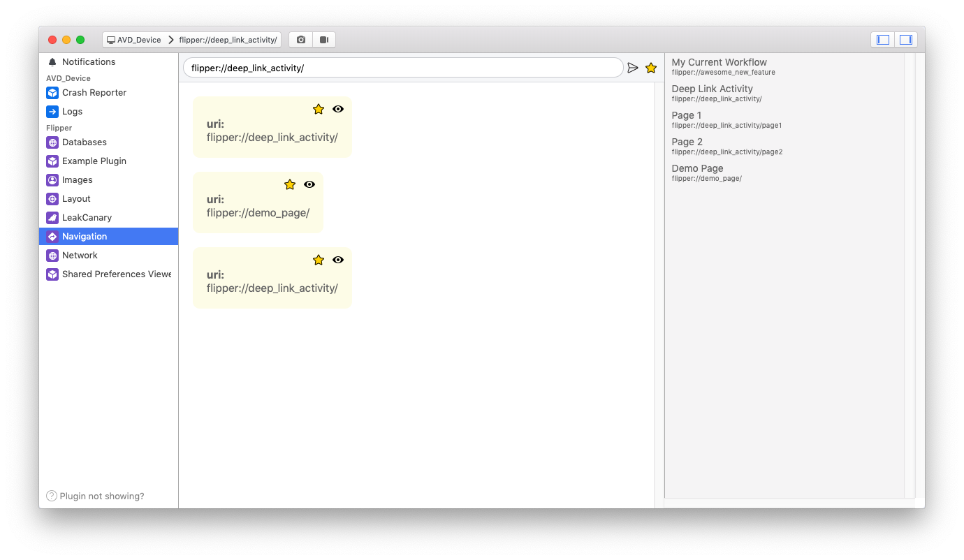Expand the AVD_Device selector
This screenshot has height=560, width=964.
133,40
